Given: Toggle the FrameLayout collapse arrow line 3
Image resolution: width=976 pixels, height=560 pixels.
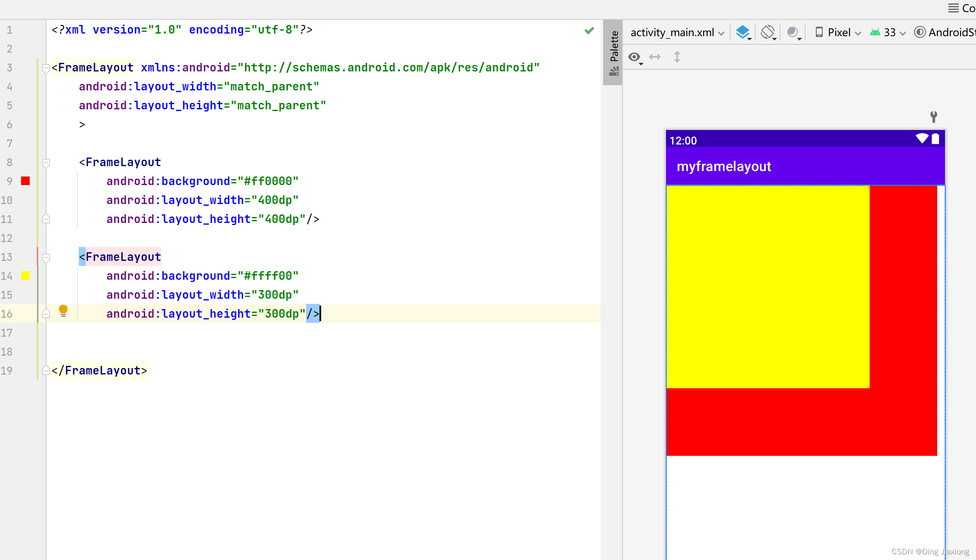Looking at the screenshot, I should click(x=45, y=66).
